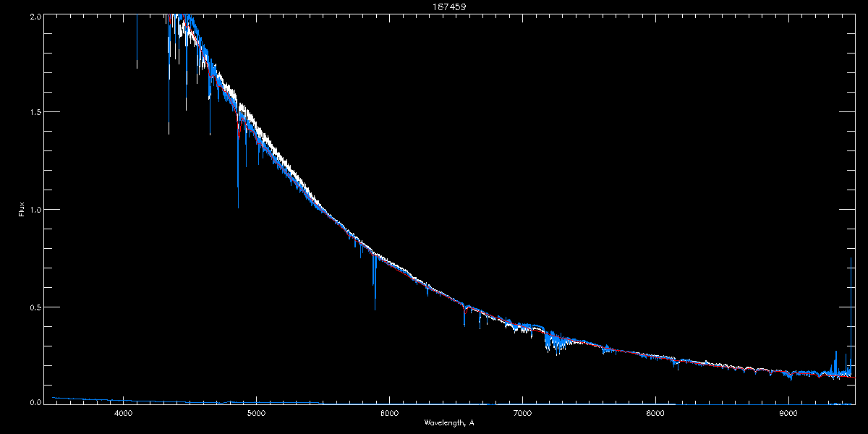Click the 1.0 flux tick label
This screenshot has width=868, height=434.
(34, 209)
